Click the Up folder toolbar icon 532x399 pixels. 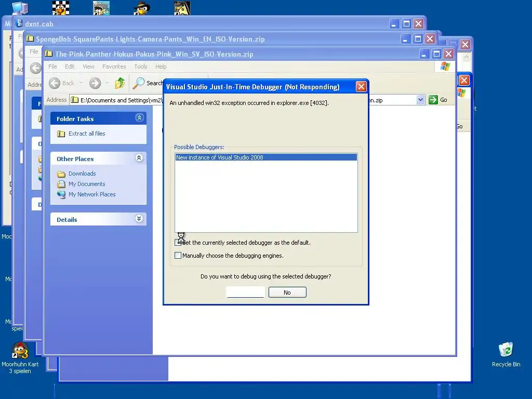click(x=120, y=83)
